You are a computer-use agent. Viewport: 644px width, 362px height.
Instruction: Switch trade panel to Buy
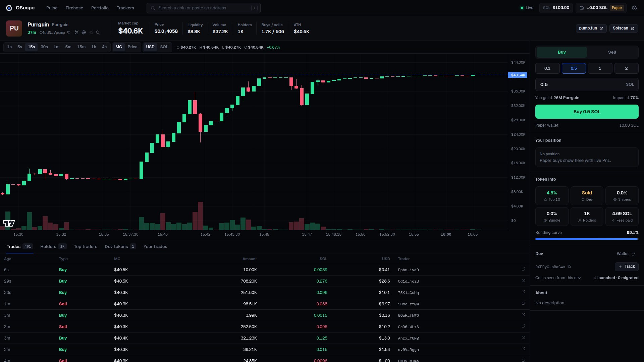click(562, 52)
